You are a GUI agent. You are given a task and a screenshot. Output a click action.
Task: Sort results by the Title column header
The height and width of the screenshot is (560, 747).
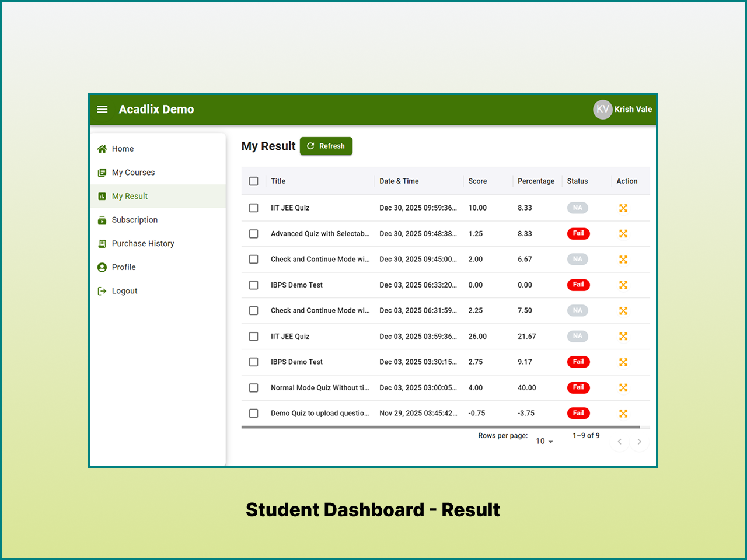pyautogui.click(x=278, y=181)
